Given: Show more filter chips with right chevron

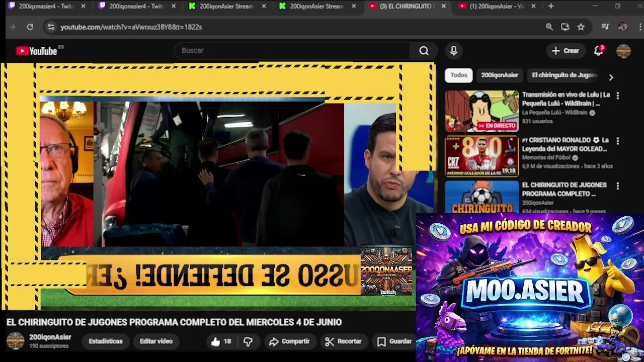Looking at the screenshot, I should (x=611, y=77).
